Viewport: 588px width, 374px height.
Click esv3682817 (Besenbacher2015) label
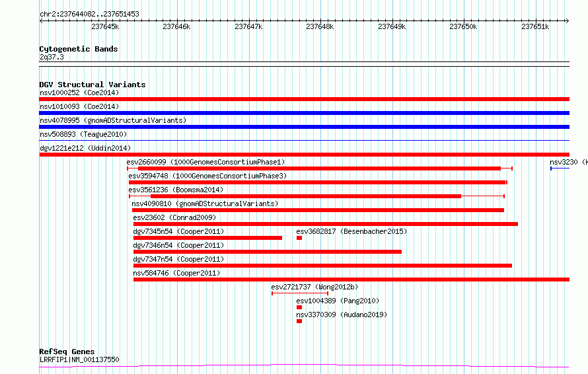[x=351, y=231]
